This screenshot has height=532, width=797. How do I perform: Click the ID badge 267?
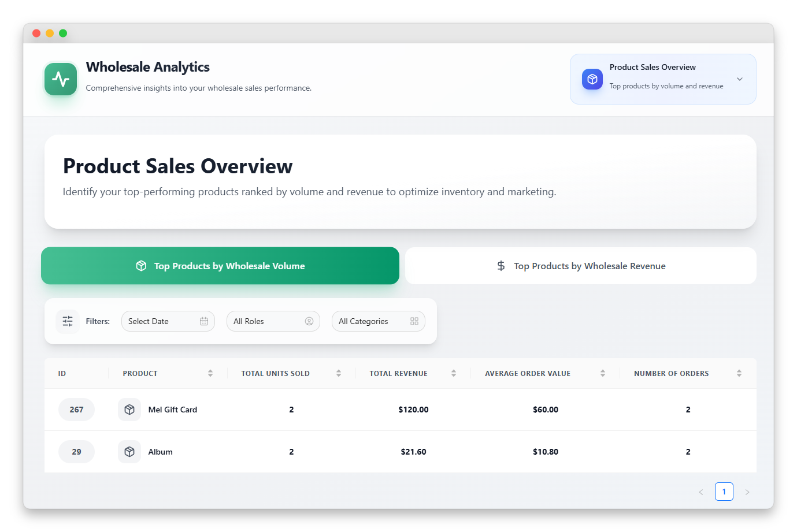click(76, 410)
